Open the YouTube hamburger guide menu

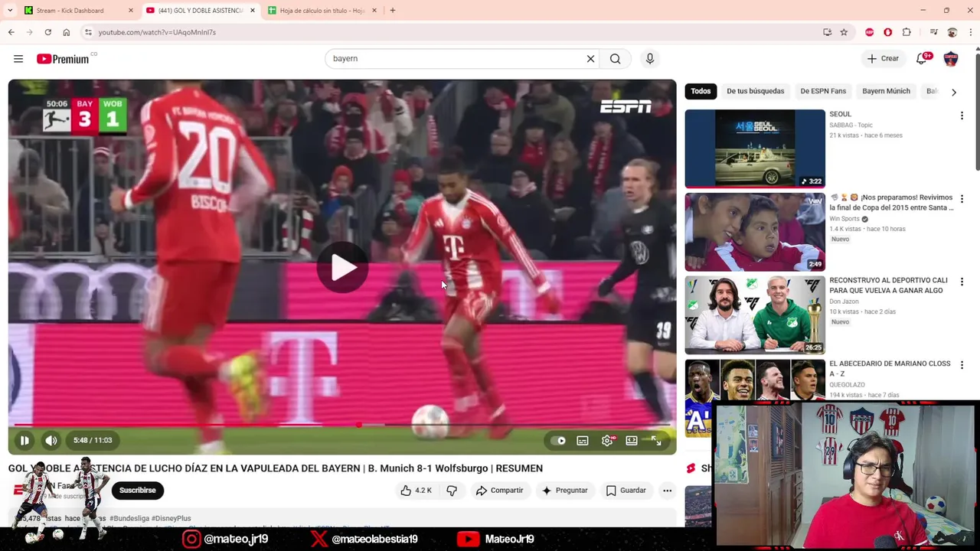pos(18,59)
